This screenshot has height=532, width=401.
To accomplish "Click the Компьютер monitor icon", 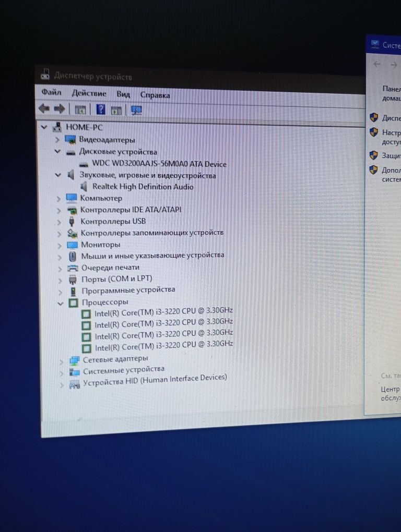I will pos(72,198).
